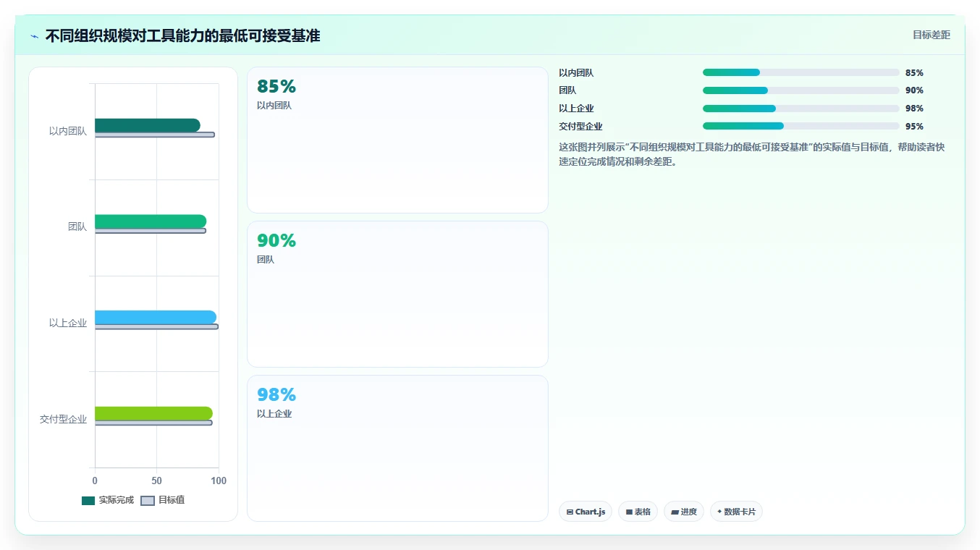Click the grey target bar under the 团队 bar
The height and width of the screenshot is (550, 980).
[151, 231]
